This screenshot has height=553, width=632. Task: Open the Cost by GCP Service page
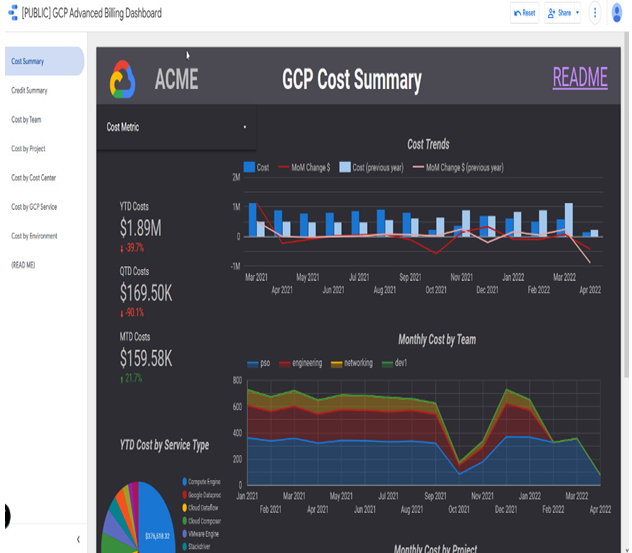[34, 207]
